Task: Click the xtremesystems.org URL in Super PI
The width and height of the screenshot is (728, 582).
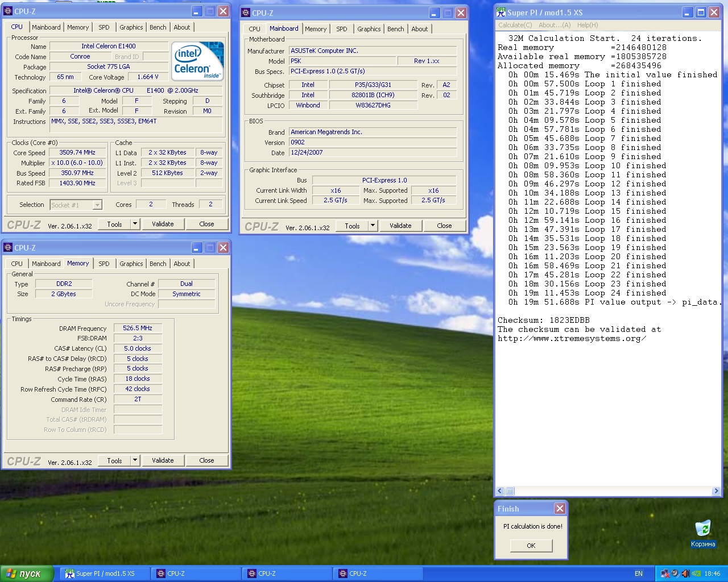Action: [x=572, y=339]
